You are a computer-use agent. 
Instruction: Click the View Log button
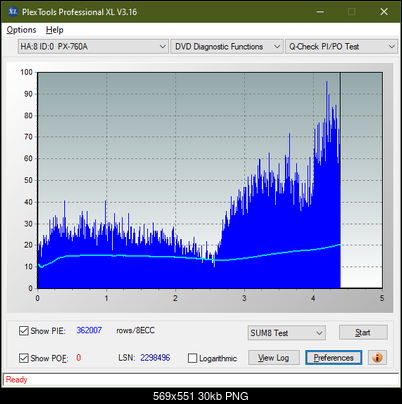coord(274,358)
